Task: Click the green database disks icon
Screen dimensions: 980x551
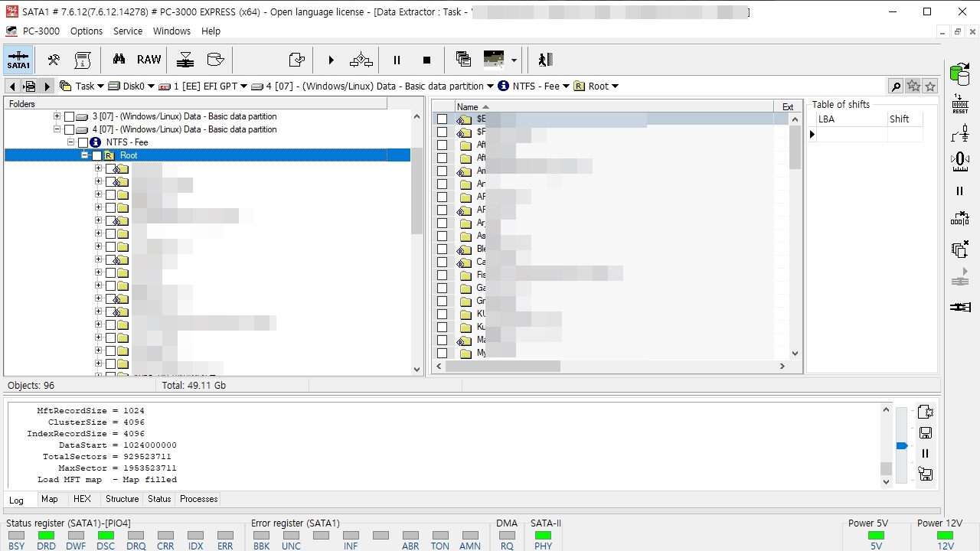Action: point(959,73)
